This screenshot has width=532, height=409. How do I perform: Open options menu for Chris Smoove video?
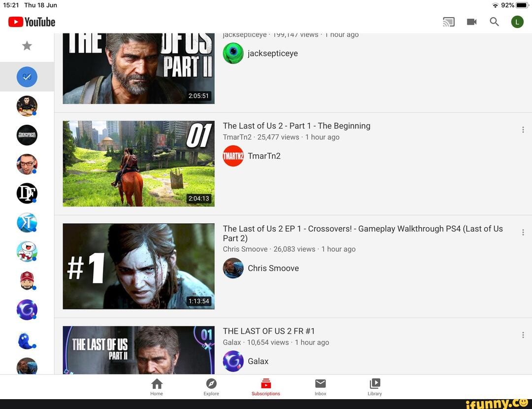coord(523,232)
